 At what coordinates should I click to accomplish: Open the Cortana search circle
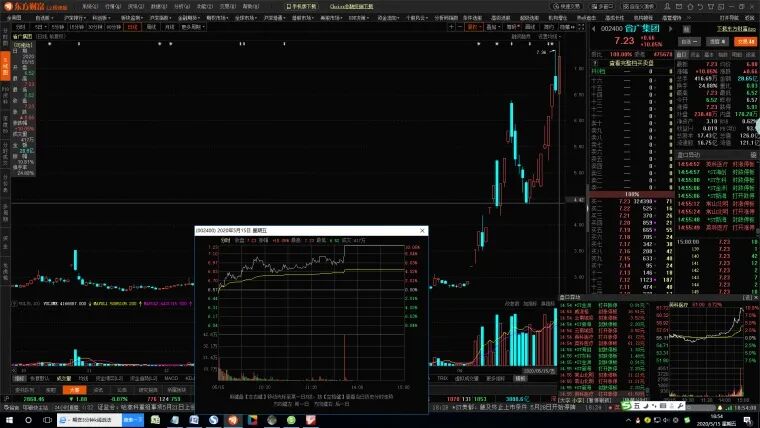point(28,420)
